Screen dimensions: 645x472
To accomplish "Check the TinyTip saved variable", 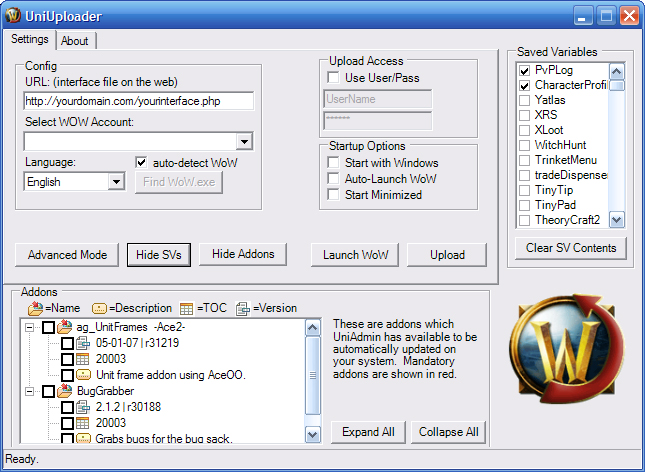I will coord(524,190).
